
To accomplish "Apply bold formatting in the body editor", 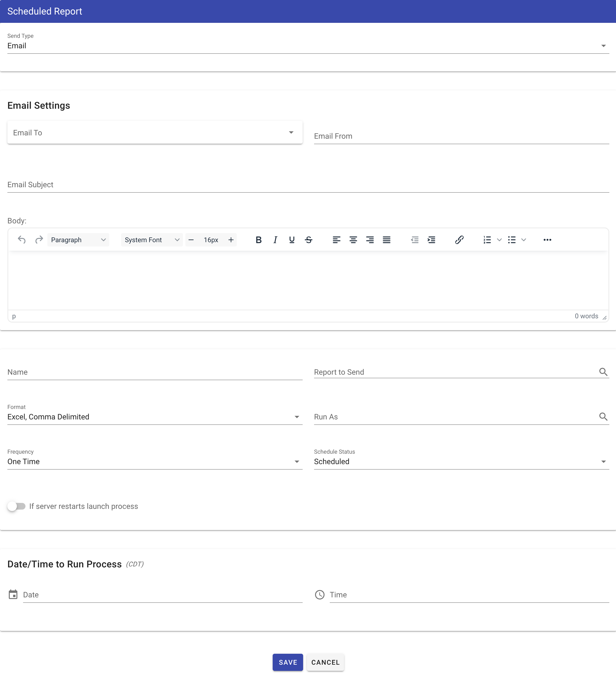I will click(258, 240).
